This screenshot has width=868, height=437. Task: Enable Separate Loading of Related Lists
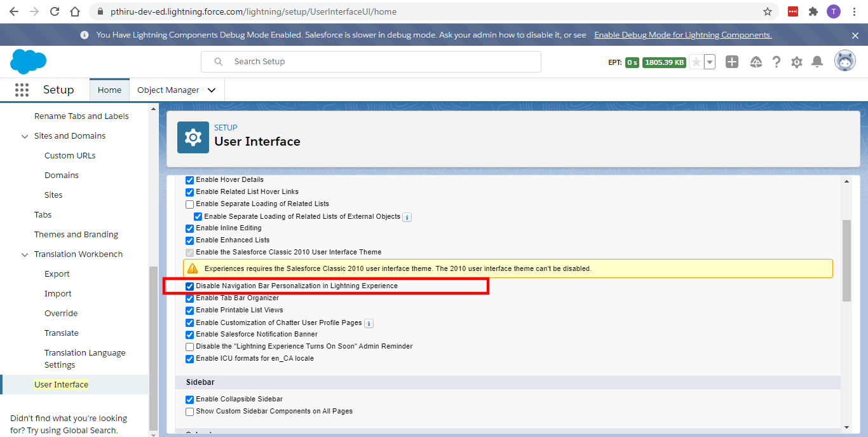tap(189, 204)
